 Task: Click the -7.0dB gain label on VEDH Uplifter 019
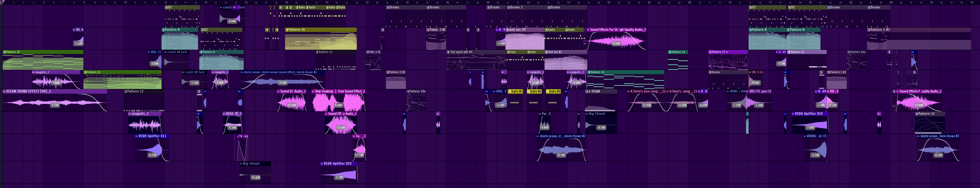click(810, 128)
